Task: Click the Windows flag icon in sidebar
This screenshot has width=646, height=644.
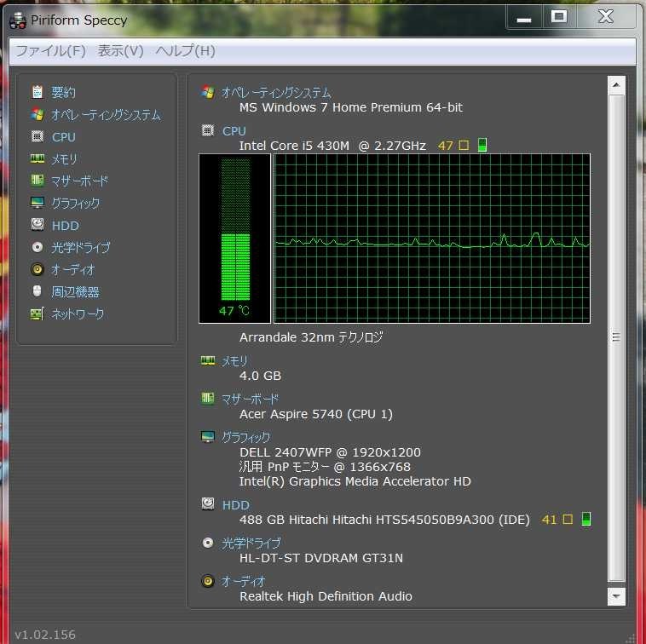Action: click(x=37, y=114)
